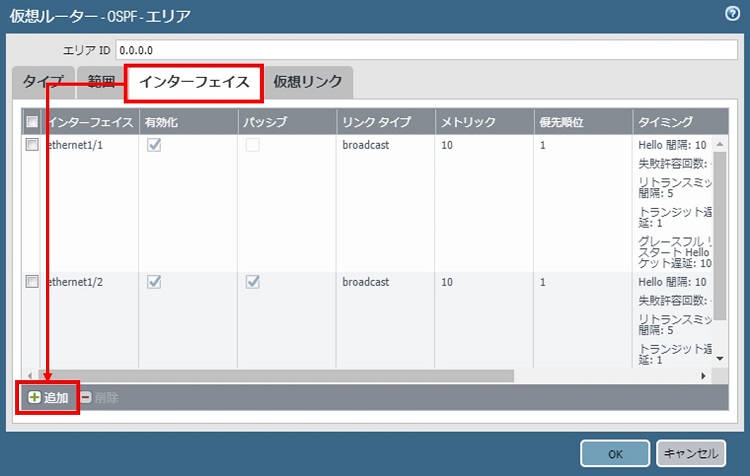Select the ethernet1/2 row checkbox
Screen dimensions: 750x476
32,281
